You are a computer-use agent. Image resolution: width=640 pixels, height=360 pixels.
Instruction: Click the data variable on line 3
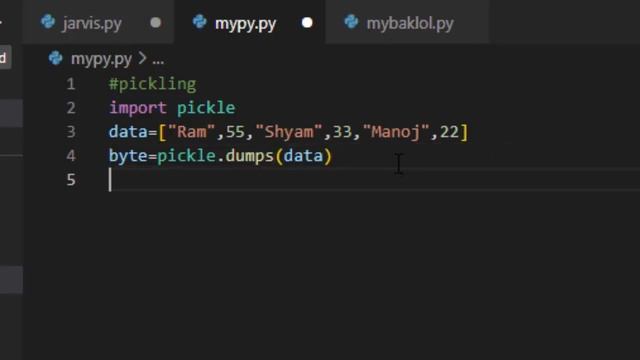click(128, 132)
